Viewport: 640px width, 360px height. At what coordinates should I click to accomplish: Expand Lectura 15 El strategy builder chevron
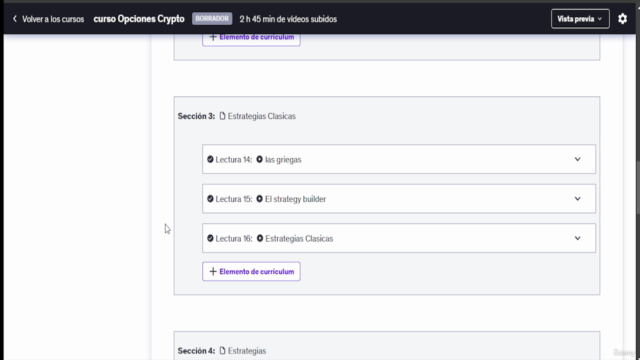tap(577, 199)
